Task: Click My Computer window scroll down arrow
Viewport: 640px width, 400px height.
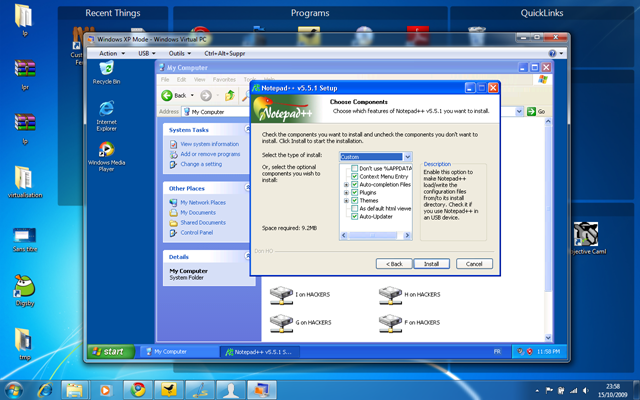Action: click(548, 338)
